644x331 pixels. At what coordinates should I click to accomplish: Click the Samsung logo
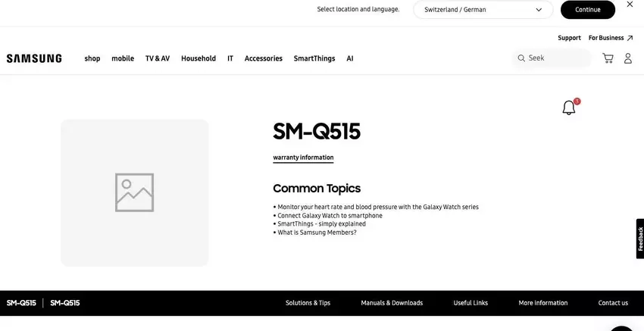(34, 58)
